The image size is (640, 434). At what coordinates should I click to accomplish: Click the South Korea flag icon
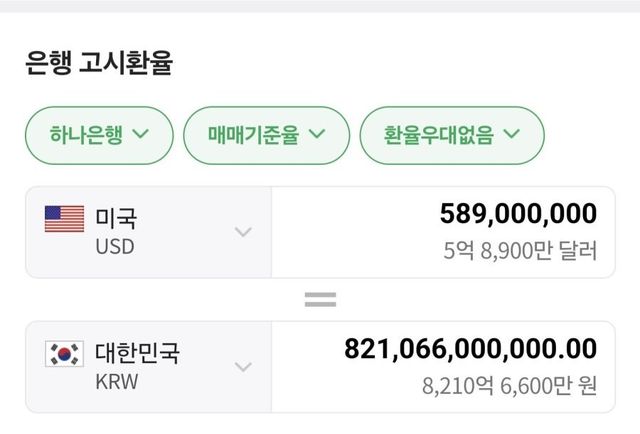pyautogui.click(x=64, y=353)
